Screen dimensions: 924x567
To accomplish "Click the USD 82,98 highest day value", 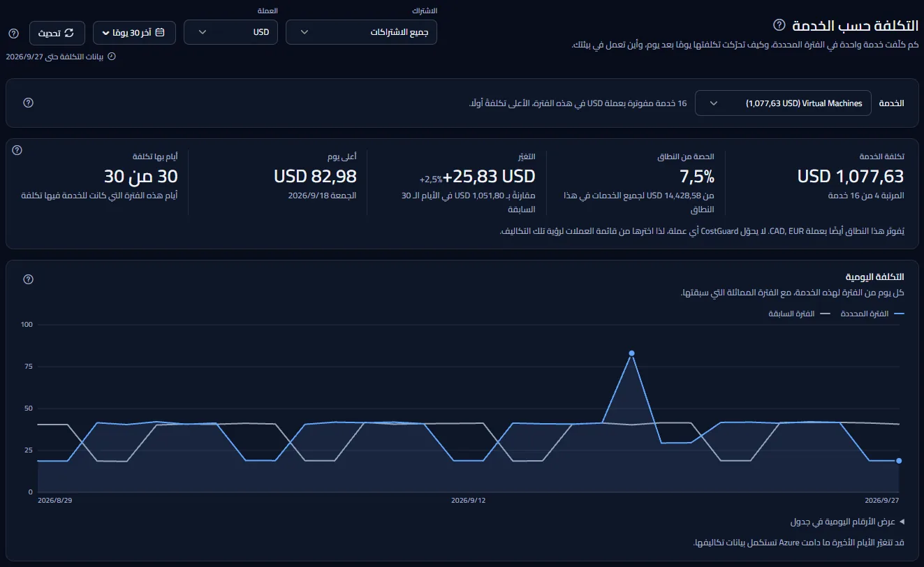I will coord(315,176).
